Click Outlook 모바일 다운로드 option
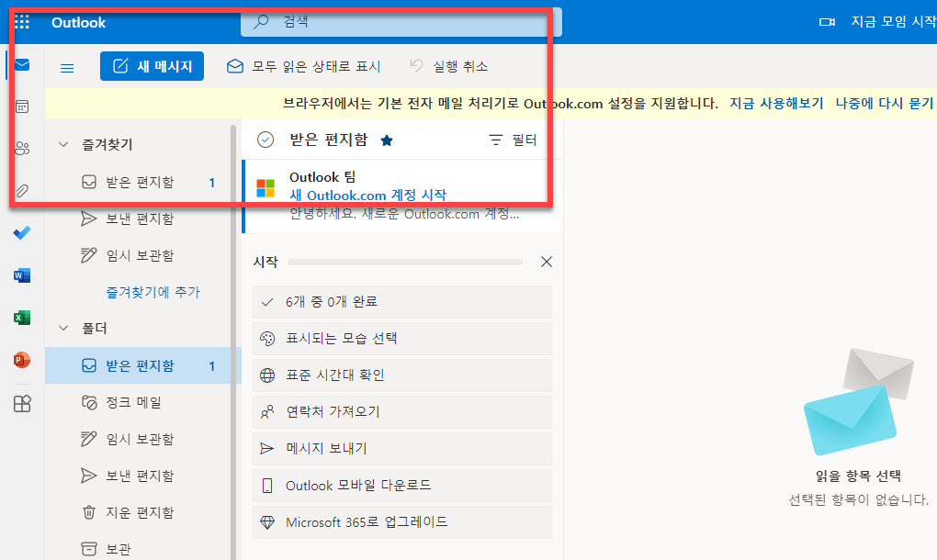 (402, 486)
